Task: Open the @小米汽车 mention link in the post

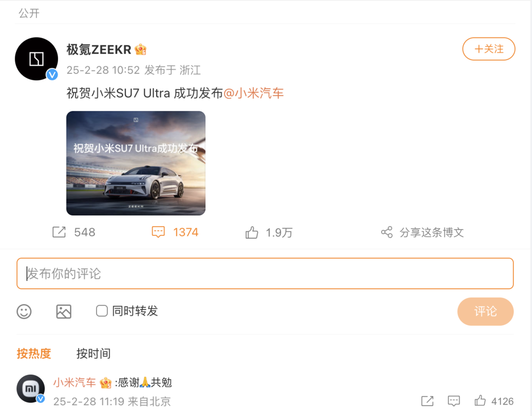Action: coord(254,93)
